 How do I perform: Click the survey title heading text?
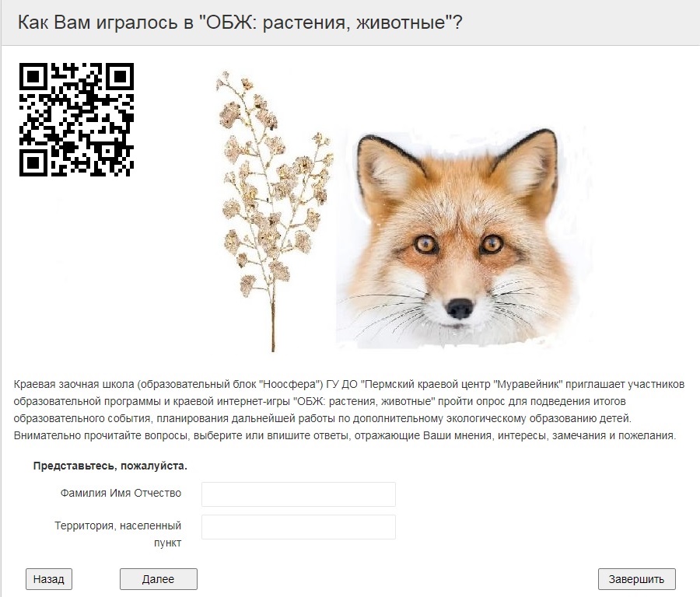240,22
